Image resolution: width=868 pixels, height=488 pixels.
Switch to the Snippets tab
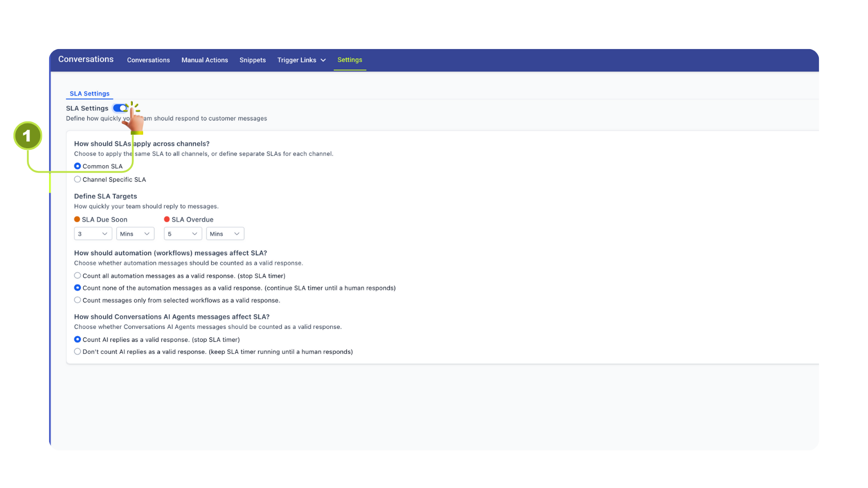pyautogui.click(x=253, y=60)
